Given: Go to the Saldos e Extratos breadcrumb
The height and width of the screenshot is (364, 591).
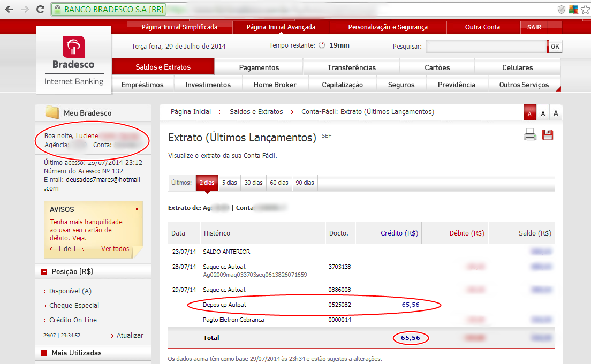Looking at the screenshot, I should [x=256, y=112].
